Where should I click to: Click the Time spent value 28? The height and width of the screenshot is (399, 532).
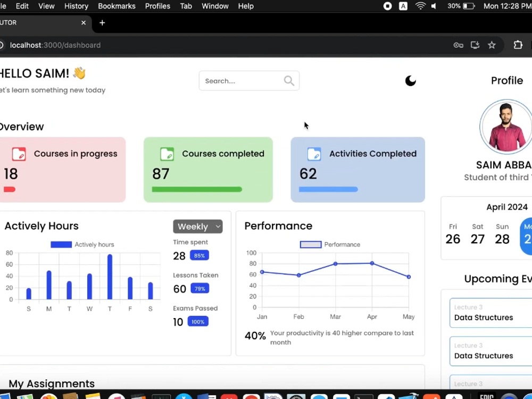click(179, 256)
